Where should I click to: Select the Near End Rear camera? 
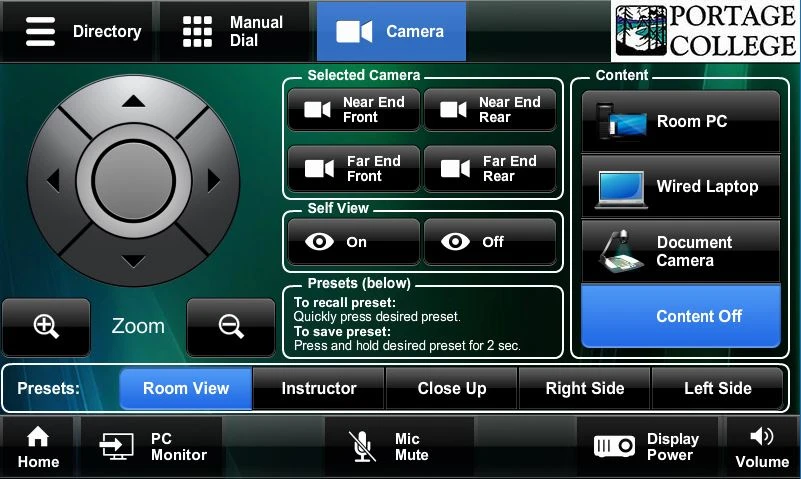click(490, 110)
